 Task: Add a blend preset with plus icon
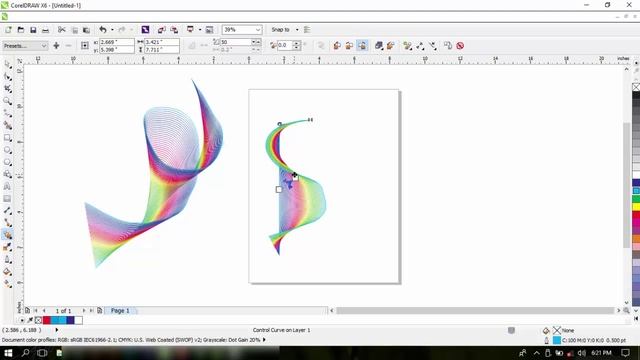pos(56,46)
